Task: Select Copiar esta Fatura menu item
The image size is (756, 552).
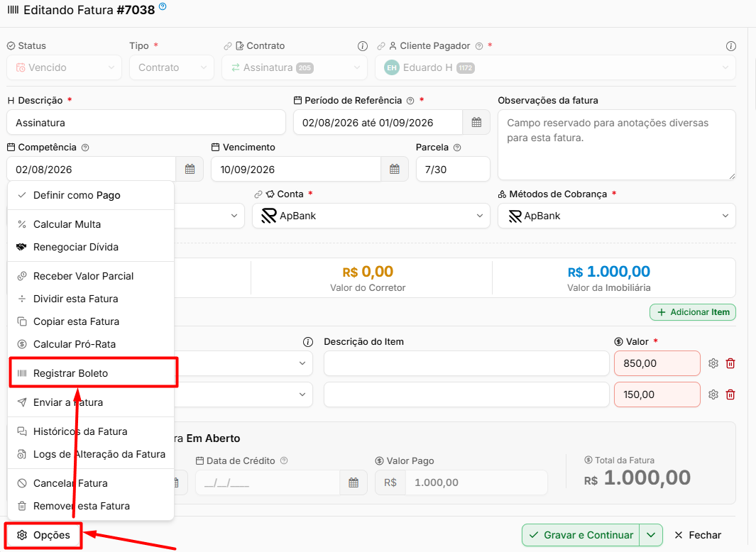Action: click(91, 321)
